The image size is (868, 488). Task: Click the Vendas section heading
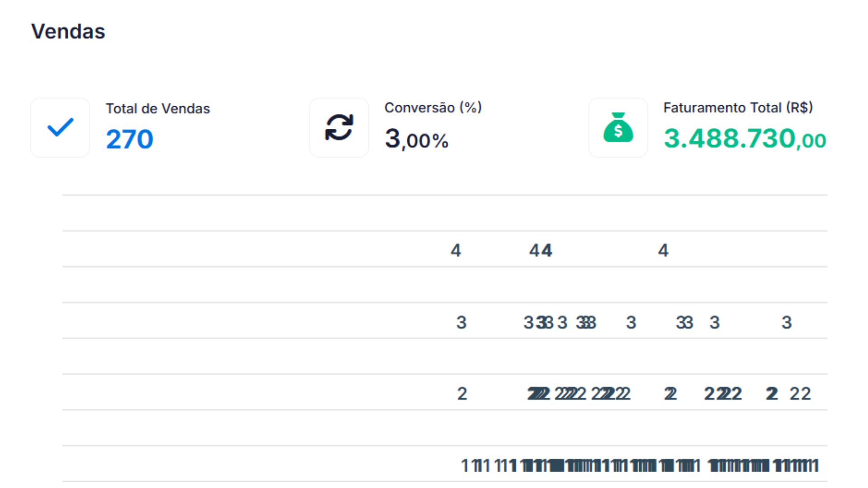point(68,32)
